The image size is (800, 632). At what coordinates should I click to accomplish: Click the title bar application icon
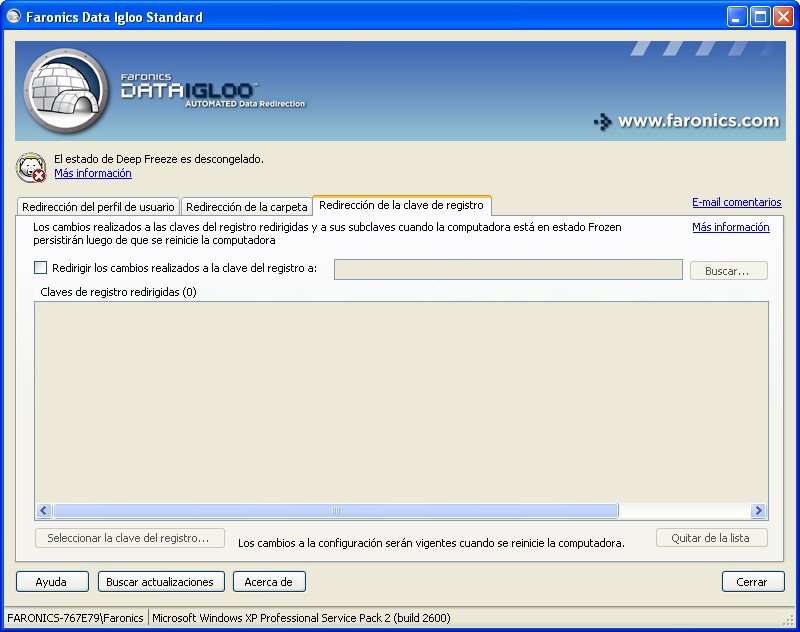(14, 17)
